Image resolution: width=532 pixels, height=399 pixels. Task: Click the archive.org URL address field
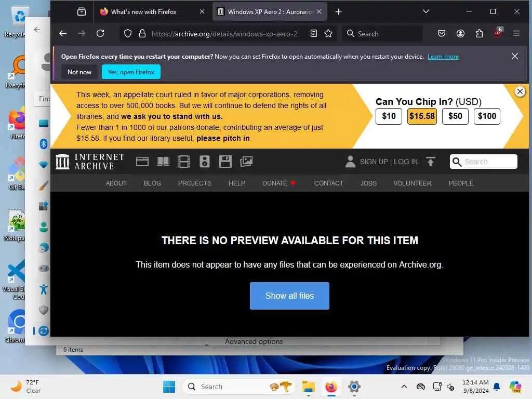(224, 34)
